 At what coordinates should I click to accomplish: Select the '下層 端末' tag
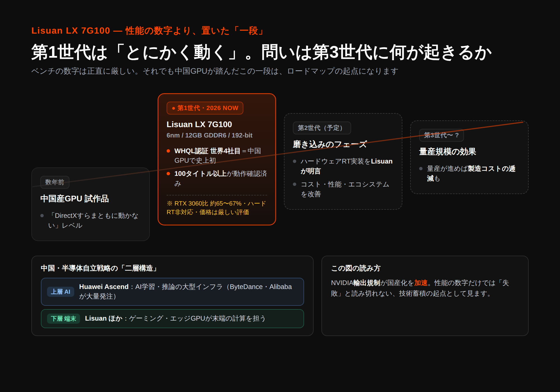tap(64, 319)
